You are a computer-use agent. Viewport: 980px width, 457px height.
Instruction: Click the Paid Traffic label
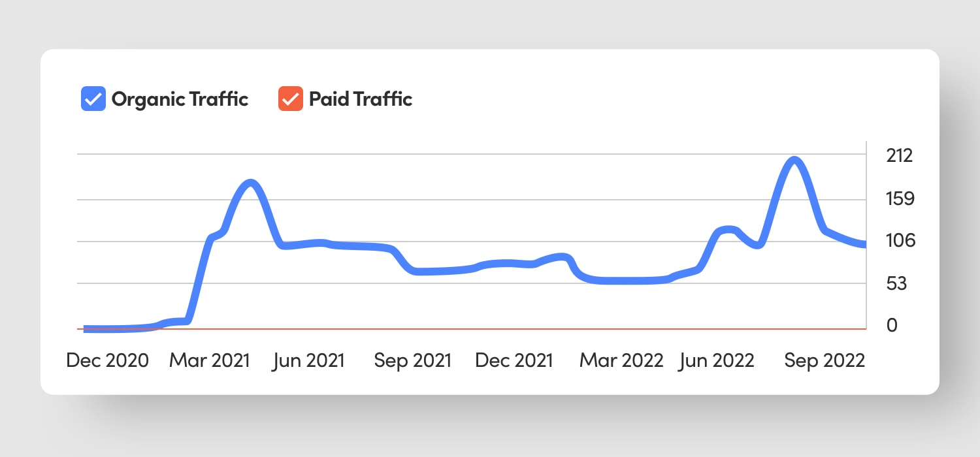click(360, 99)
